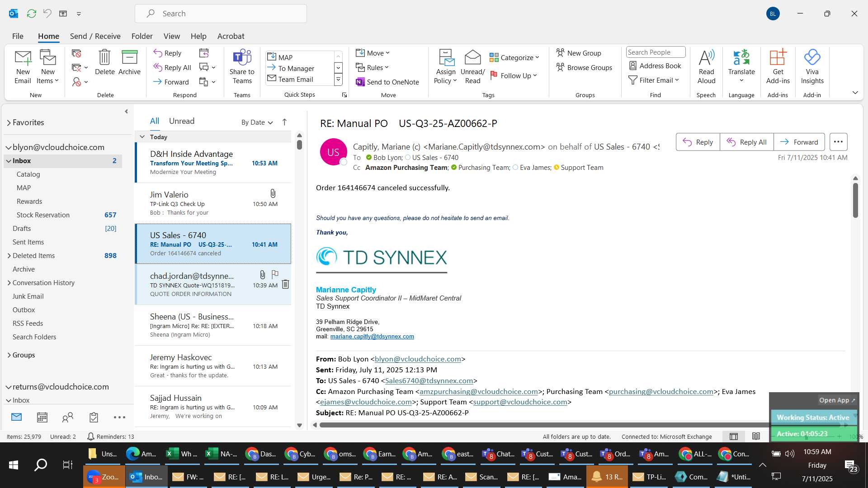Open the File menu
The height and width of the screenshot is (488, 868).
18,36
